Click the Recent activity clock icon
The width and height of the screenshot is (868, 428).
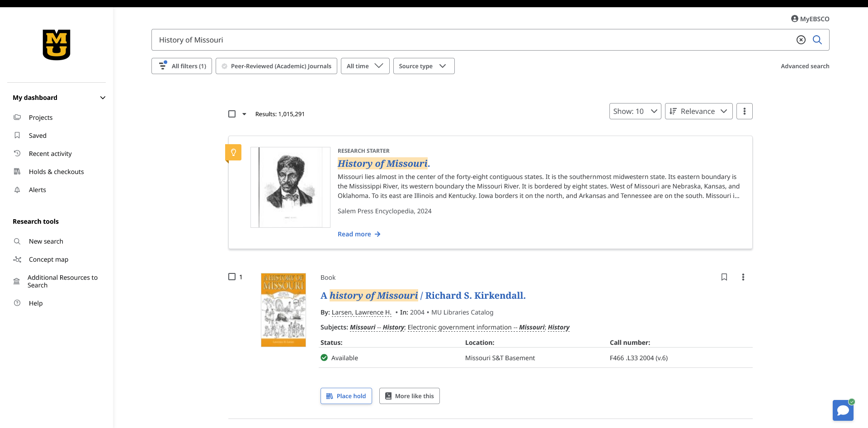17,153
